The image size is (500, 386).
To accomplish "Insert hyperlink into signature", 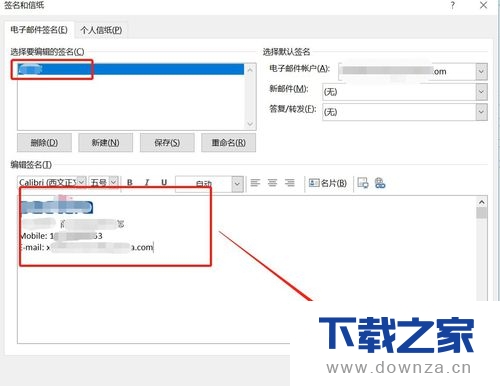I will (380, 183).
